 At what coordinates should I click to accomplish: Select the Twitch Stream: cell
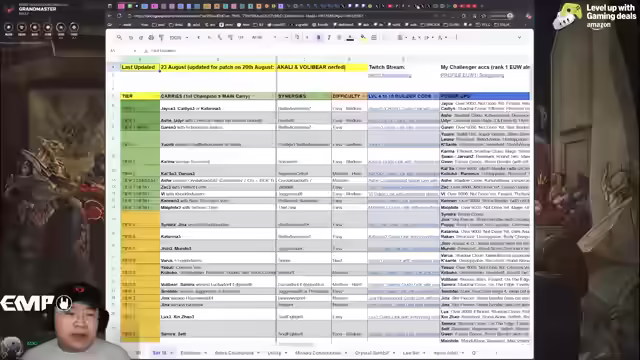pos(403,67)
